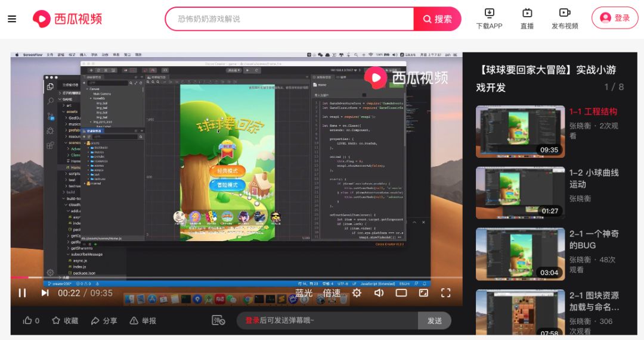
Task: Click the title 1-2 小球曲线运动
Action: (x=594, y=179)
